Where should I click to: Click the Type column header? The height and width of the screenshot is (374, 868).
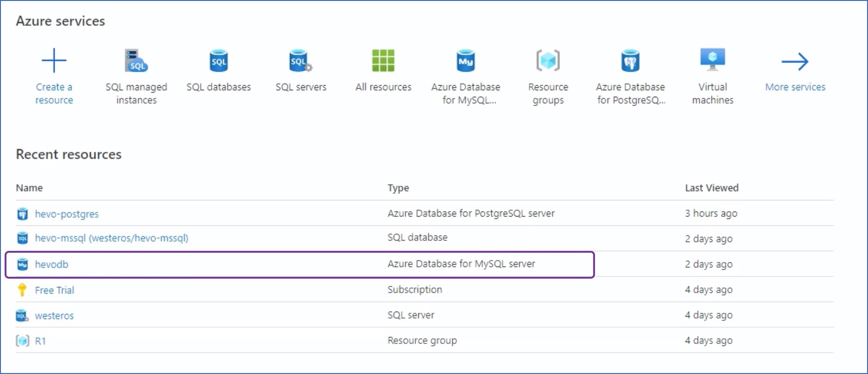tap(398, 188)
